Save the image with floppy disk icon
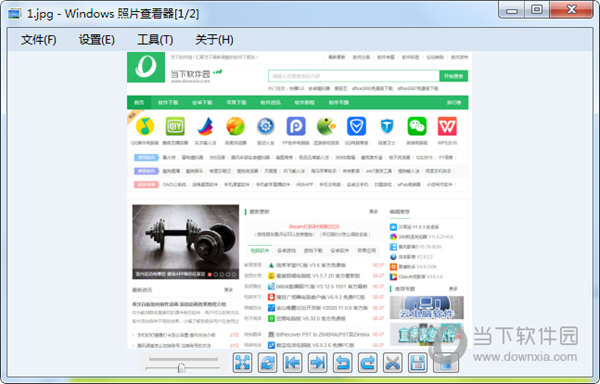This screenshot has width=600, height=384. pyautogui.click(x=418, y=362)
